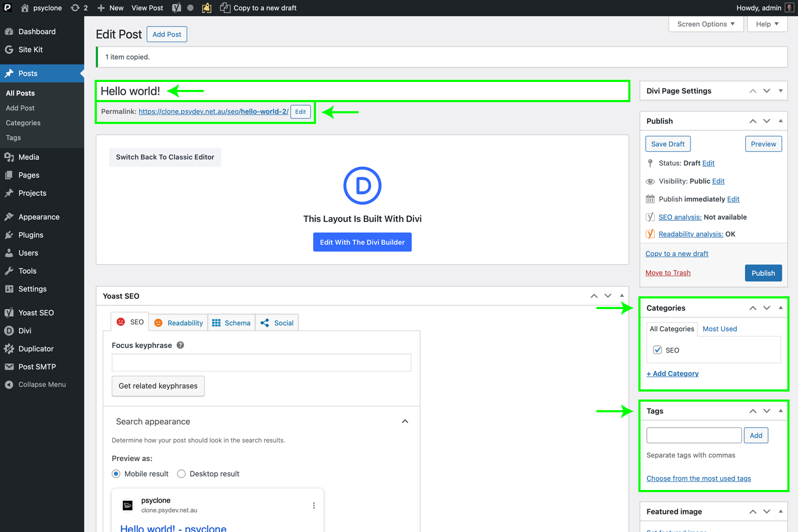Click Edit With The Divi Builder
Image resolution: width=798 pixels, height=532 pixels.
(362, 242)
